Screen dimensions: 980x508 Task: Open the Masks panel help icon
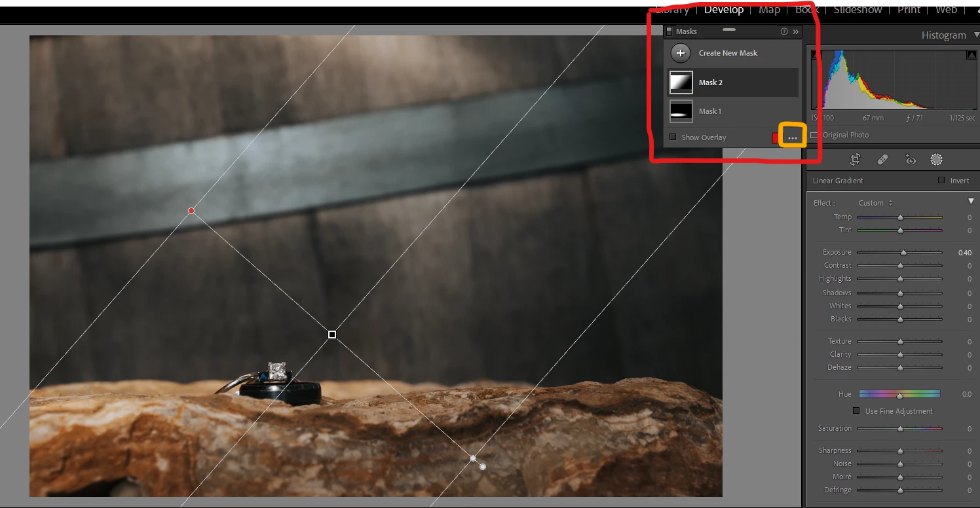click(x=784, y=31)
